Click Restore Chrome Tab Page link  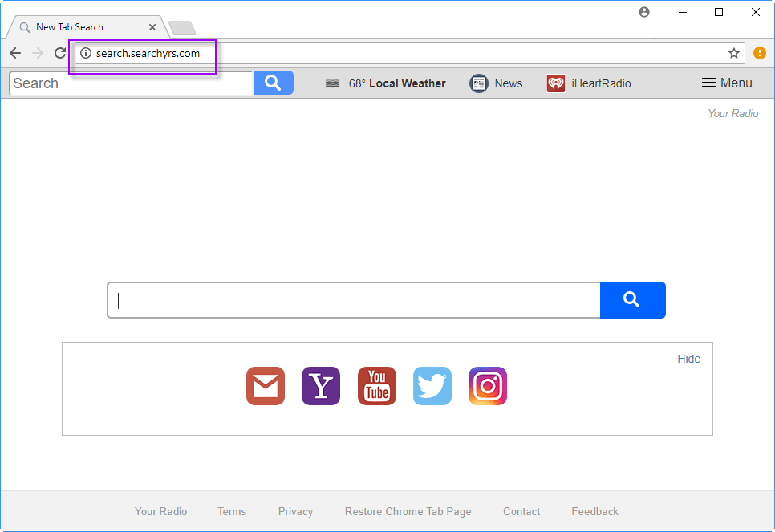(408, 511)
